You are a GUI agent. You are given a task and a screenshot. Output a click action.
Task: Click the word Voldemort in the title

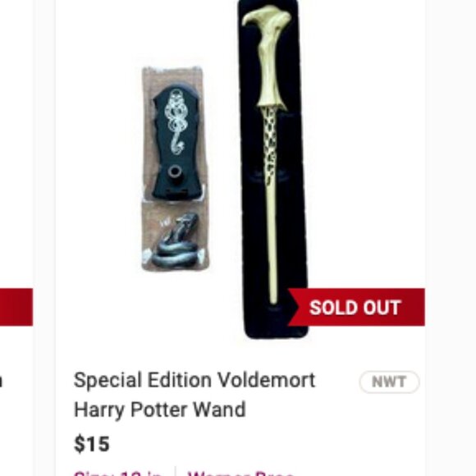point(267,380)
